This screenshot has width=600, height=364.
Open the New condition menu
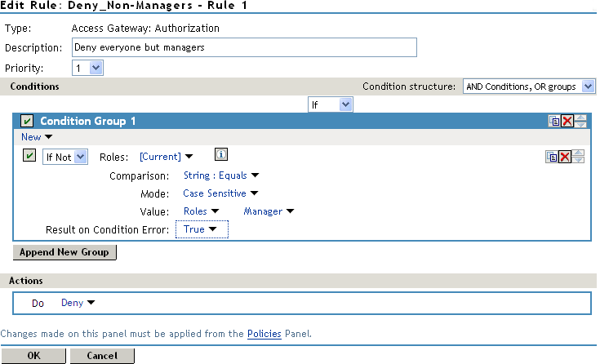pyautogui.click(x=37, y=137)
